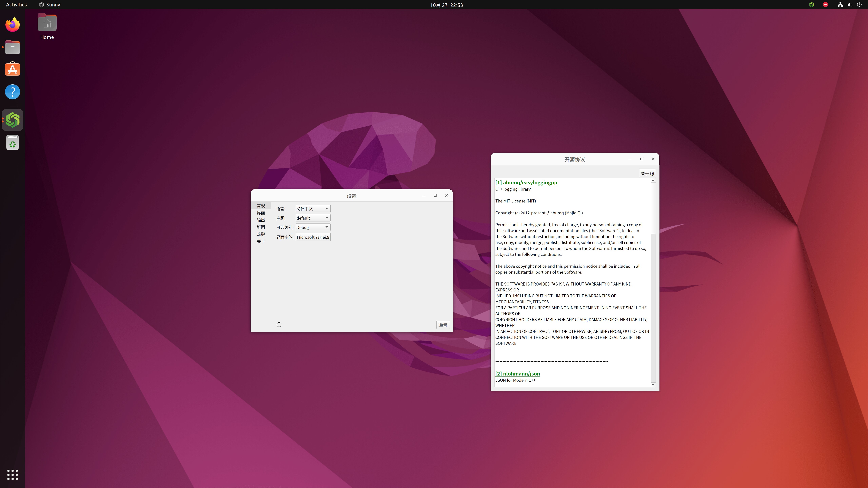868x488 pixels.
Task: Click the 'JSON for Modern C++' text
Action: click(x=515, y=380)
